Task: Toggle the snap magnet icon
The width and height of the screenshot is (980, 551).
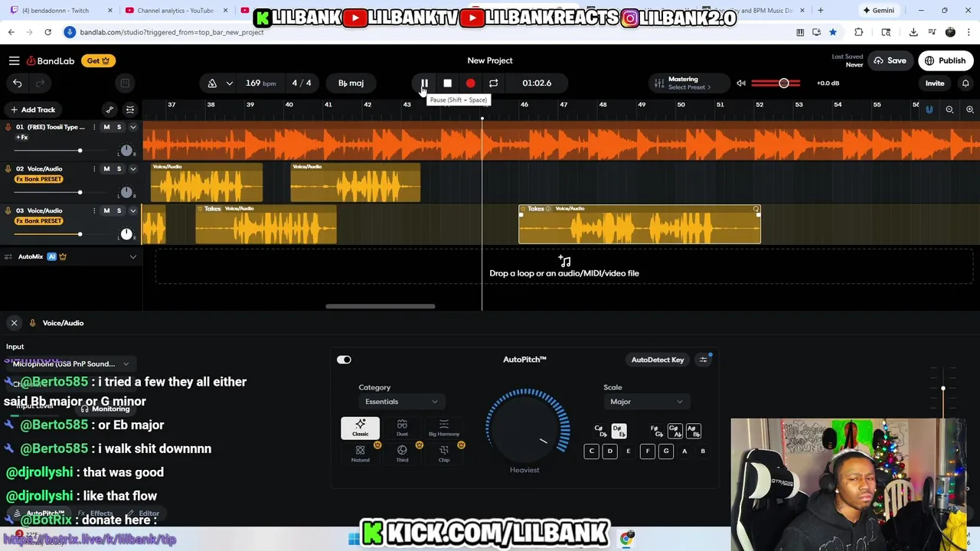Action: [x=929, y=109]
